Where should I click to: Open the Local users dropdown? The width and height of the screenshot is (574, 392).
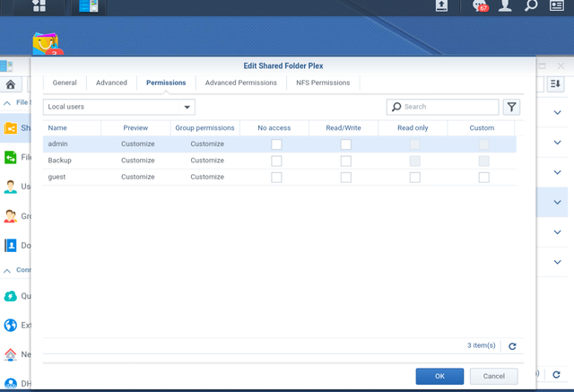119,107
